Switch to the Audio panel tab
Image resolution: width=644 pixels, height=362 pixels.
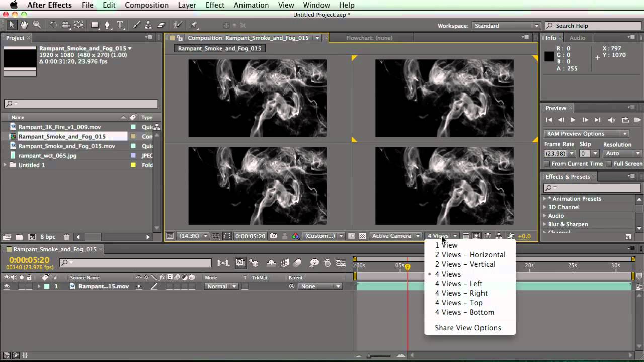577,38
